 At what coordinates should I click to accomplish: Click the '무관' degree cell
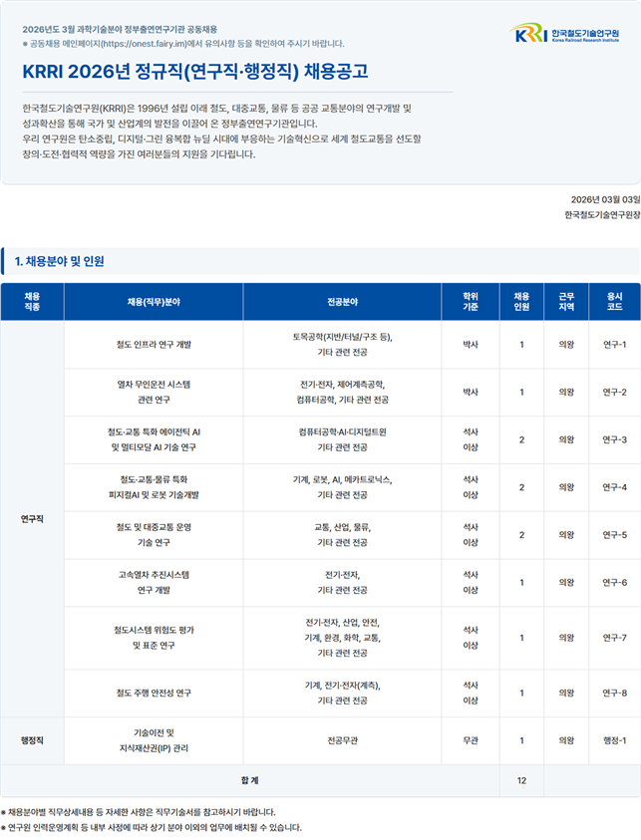tap(470, 741)
